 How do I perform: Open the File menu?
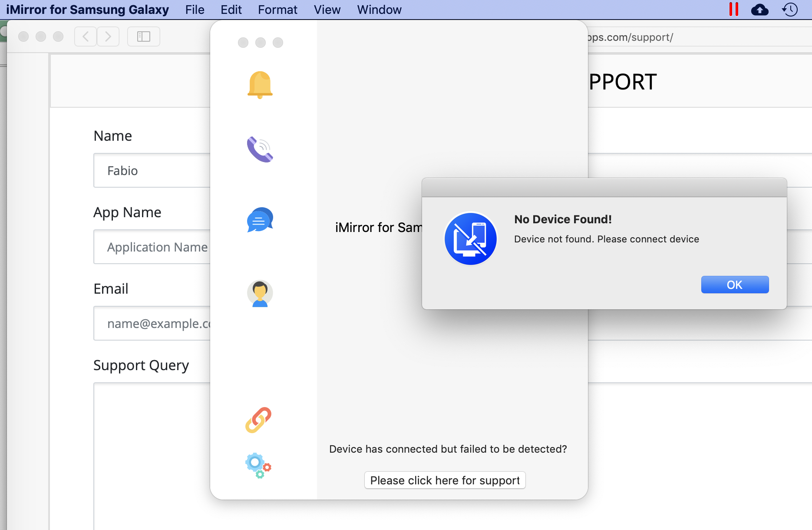(x=195, y=10)
